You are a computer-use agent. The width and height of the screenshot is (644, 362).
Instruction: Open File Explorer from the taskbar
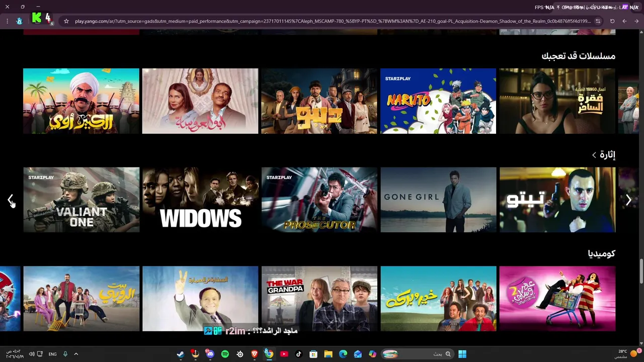pos(328,354)
